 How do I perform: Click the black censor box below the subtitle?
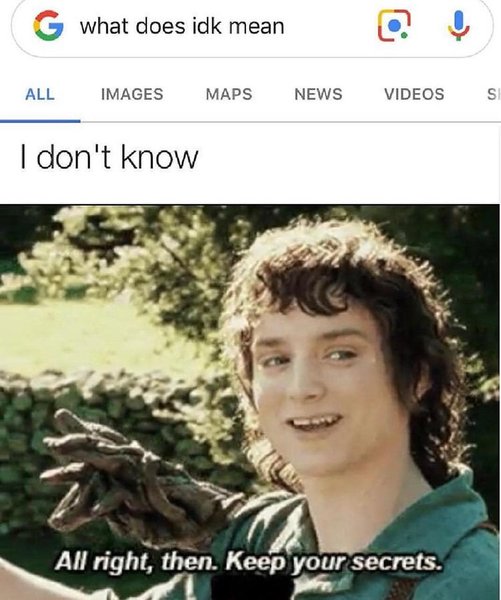(x=252, y=587)
